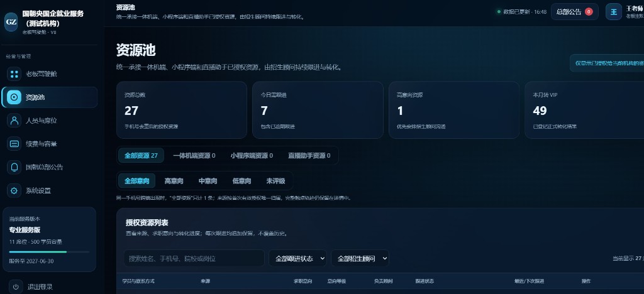Click the 资源池 target icon in sidebar

pos(14,97)
